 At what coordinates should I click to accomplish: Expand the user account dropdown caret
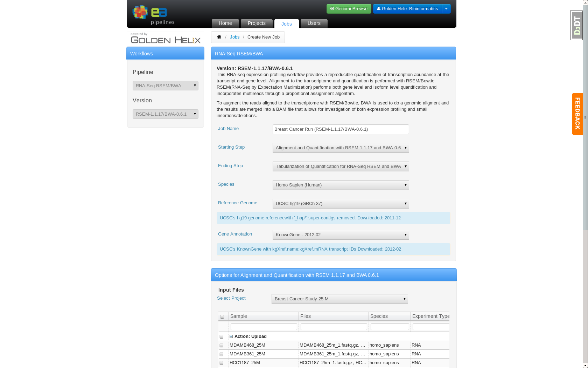446,9
